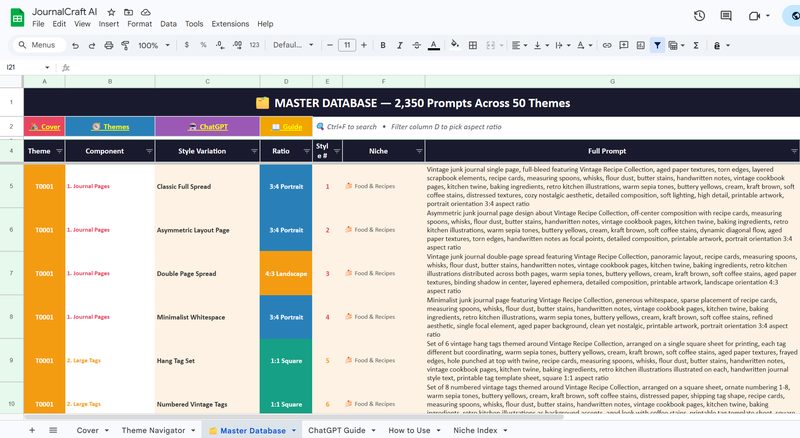The image size is (800, 438).
Task: Open filter on Component column header
Action: point(149,151)
